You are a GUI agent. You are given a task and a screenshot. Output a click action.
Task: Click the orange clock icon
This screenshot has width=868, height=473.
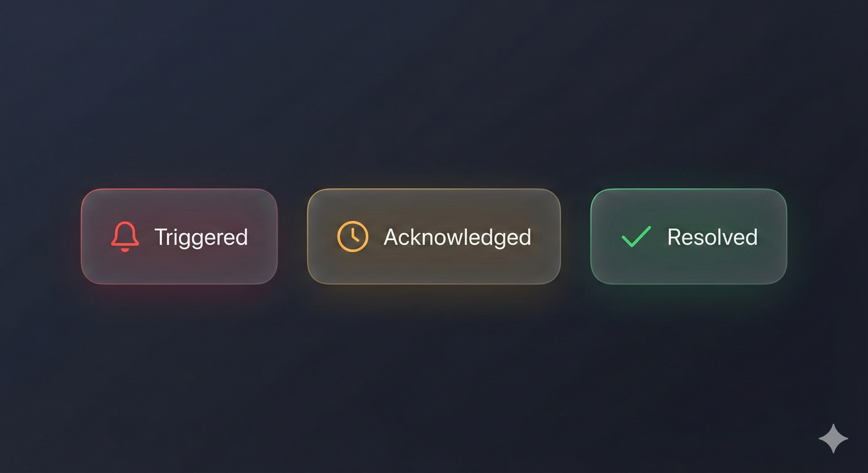coord(352,236)
